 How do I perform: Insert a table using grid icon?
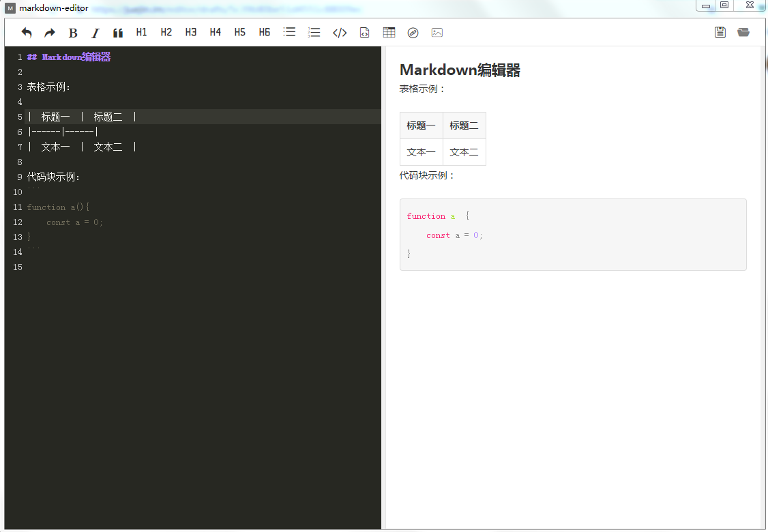point(389,32)
